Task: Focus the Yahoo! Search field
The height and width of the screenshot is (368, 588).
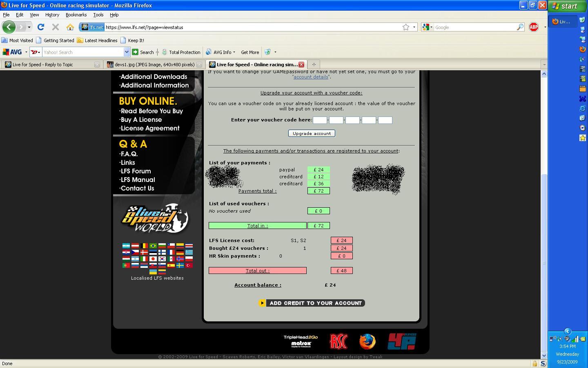Action: (83, 52)
